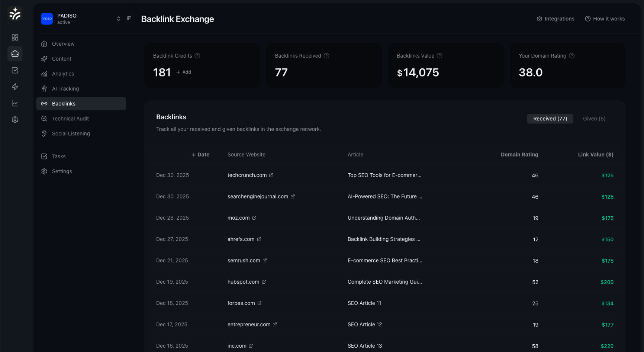This screenshot has height=352, width=644.
Task: Open the How it works link
Action: (605, 19)
